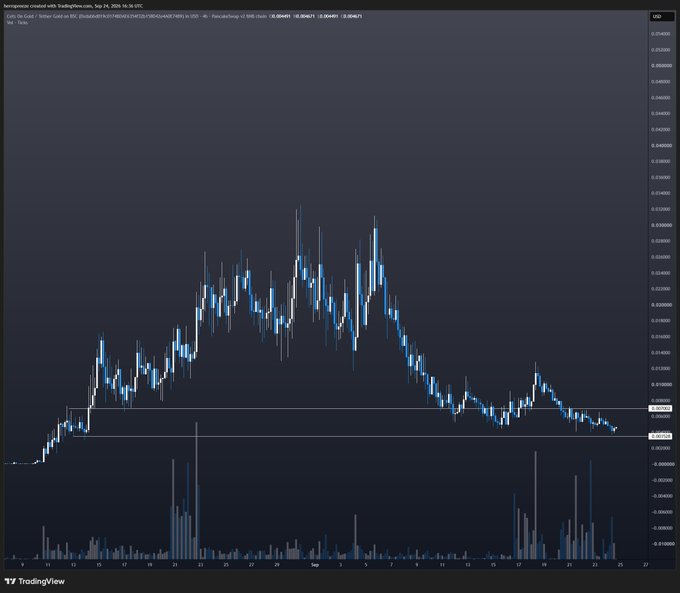Viewport: 680px width, 593px height.
Task: Click the 'Sep' label on the time axis
Action: pos(315,565)
